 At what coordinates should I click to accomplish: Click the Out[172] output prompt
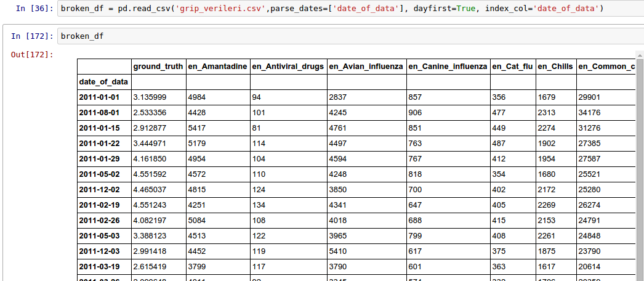click(x=32, y=55)
